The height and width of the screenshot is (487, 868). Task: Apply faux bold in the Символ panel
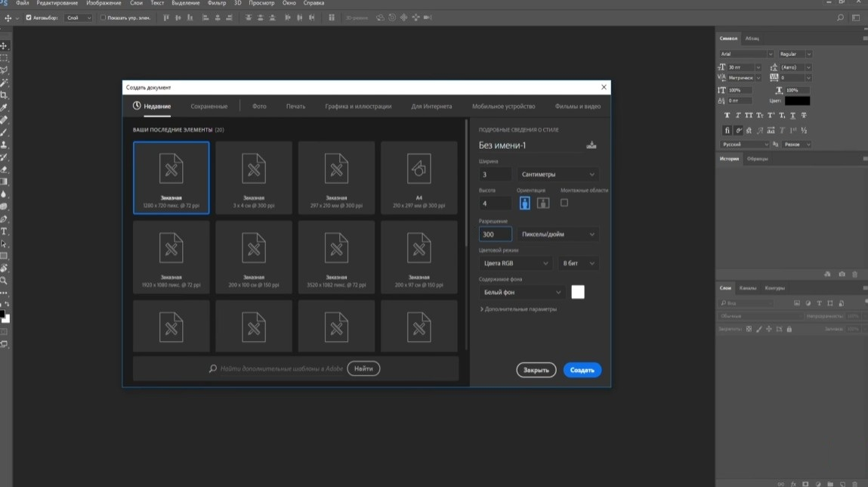[x=727, y=115]
